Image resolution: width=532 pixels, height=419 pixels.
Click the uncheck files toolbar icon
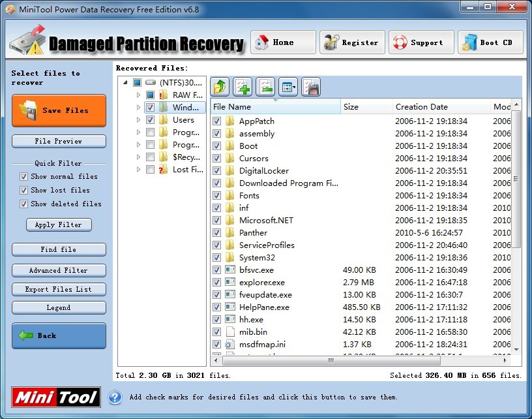pyautogui.click(x=265, y=87)
